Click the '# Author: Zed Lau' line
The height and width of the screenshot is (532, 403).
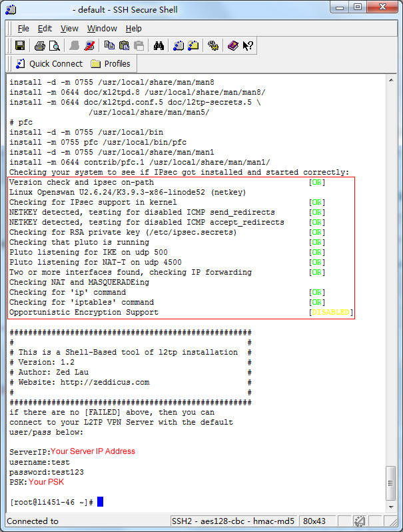49,372
